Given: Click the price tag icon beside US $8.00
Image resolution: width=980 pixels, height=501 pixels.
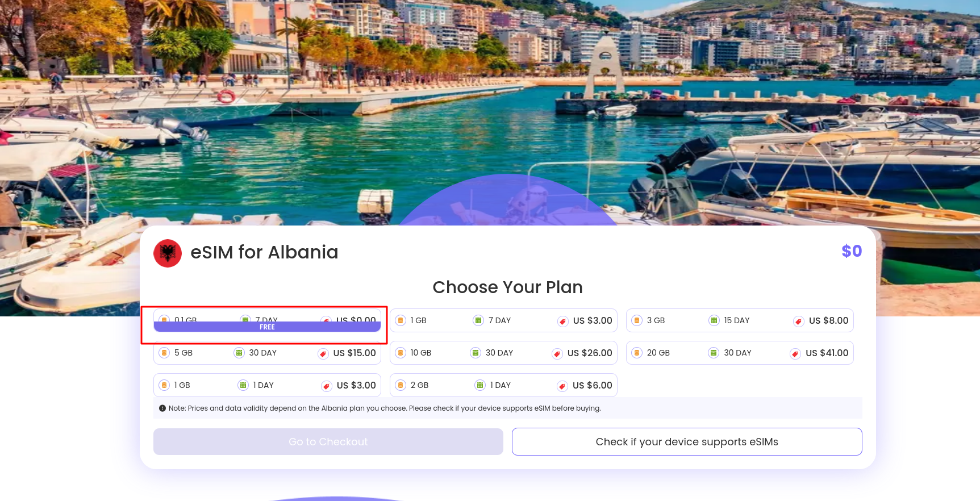Looking at the screenshot, I should (798, 322).
